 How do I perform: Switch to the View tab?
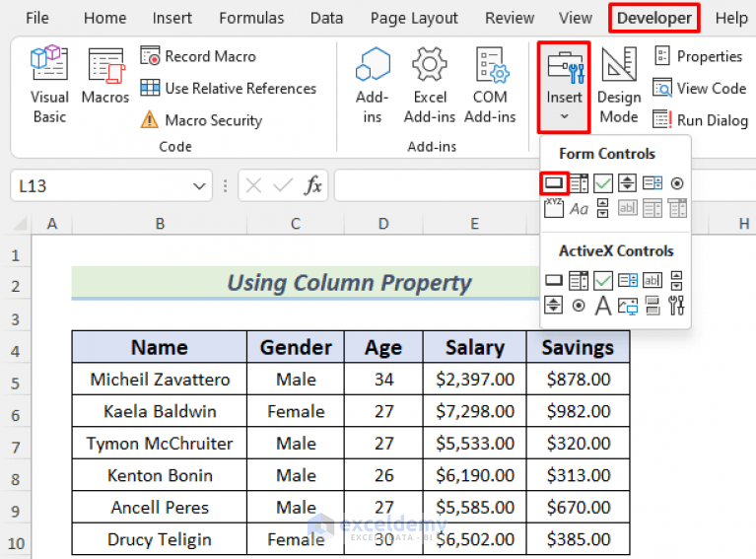[576, 19]
